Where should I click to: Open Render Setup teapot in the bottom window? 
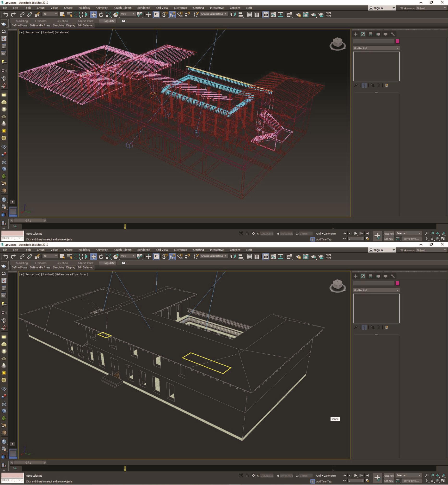coord(298,257)
